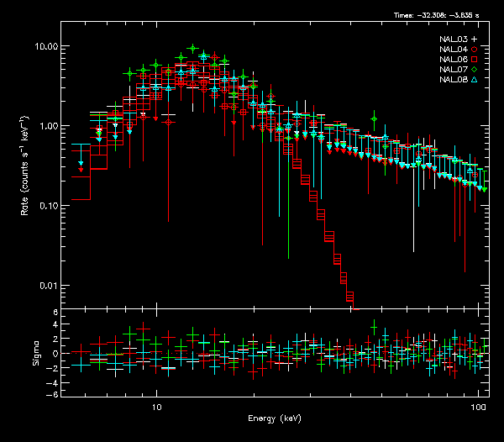Select the NAI_03 legend label

pos(454,39)
